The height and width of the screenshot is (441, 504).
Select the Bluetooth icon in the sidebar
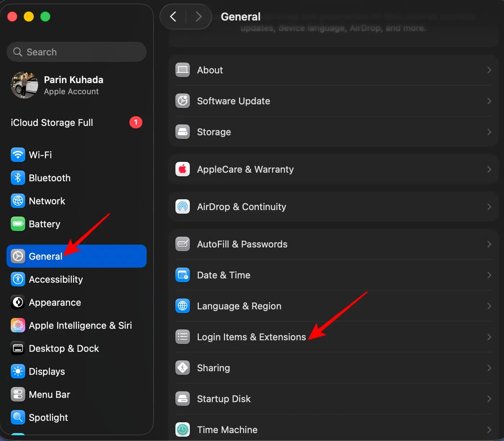tap(18, 178)
